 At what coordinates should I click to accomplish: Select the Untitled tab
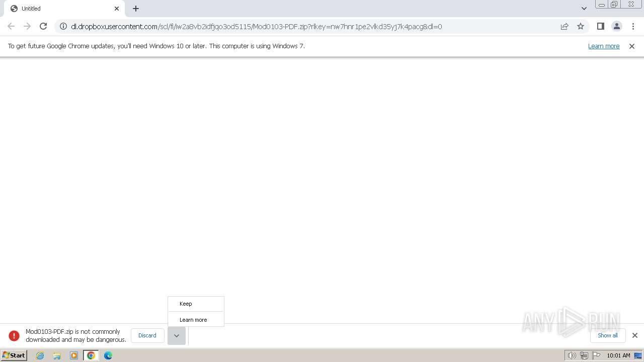tap(64, 9)
